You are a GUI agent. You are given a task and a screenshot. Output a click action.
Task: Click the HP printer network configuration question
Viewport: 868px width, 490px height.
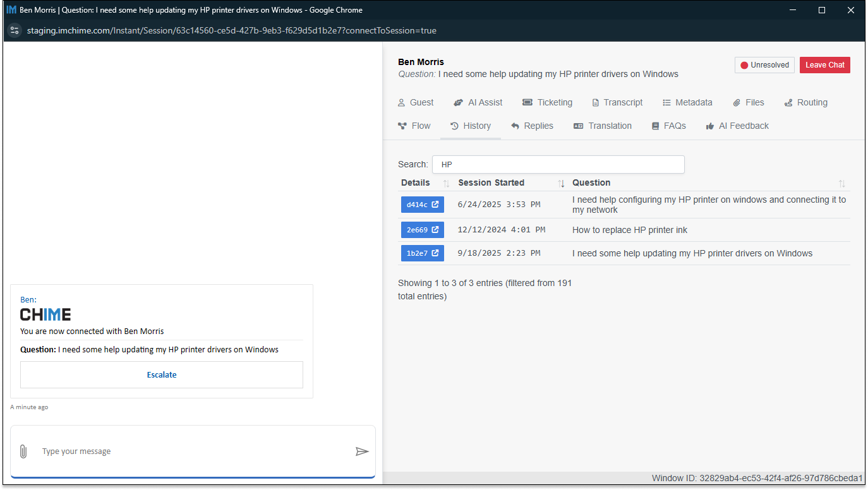tap(709, 205)
